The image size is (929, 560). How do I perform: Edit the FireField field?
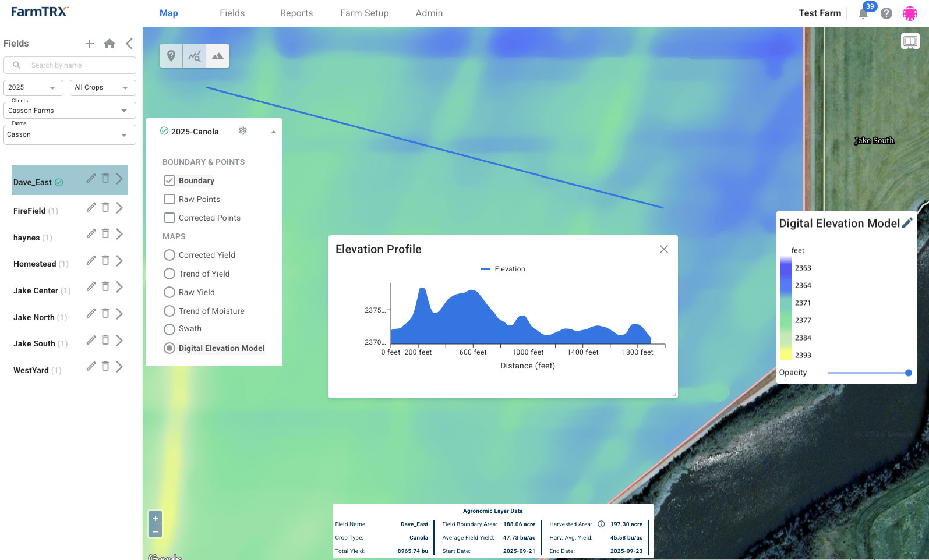tap(91, 207)
